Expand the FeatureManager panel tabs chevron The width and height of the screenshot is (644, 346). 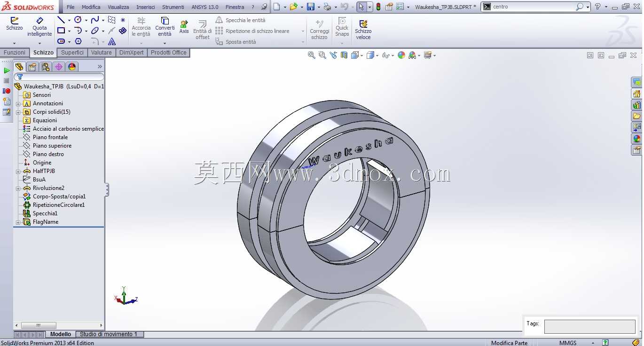click(100, 67)
